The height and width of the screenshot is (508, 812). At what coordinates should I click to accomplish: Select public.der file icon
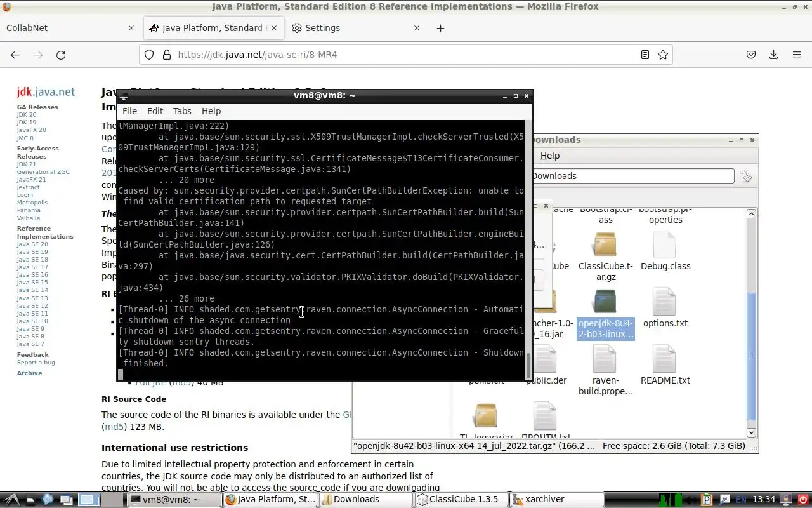click(546, 359)
